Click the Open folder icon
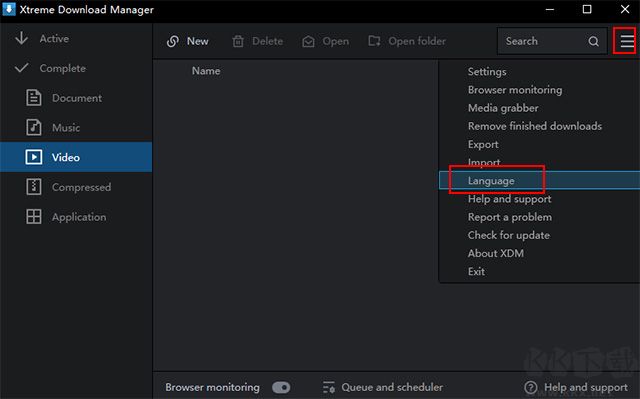 click(x=374, y=41)
